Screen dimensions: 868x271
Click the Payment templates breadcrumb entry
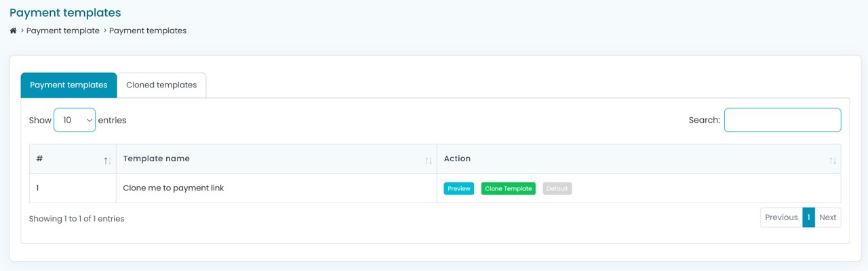(x=148, y=30)
